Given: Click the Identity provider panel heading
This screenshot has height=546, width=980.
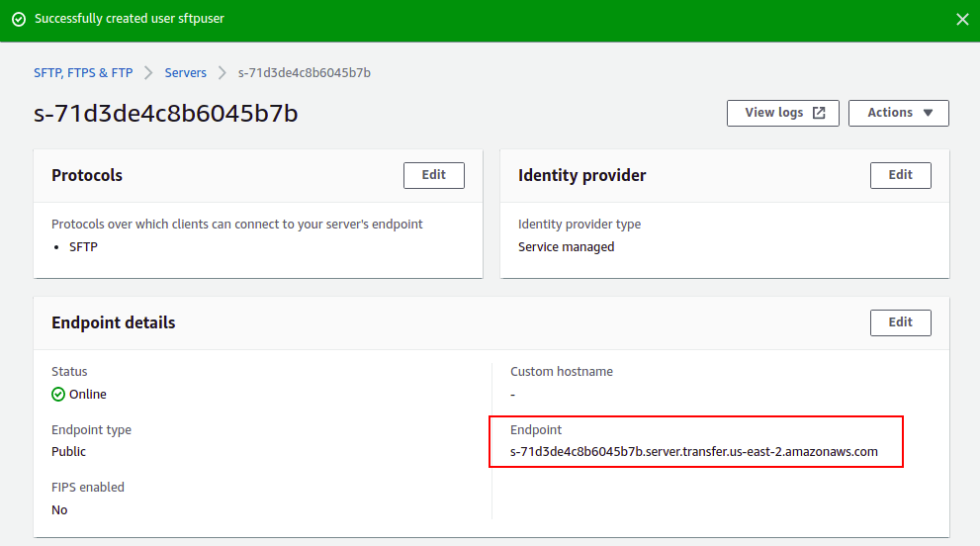Looking at the screenshot, I should (581, 176).
